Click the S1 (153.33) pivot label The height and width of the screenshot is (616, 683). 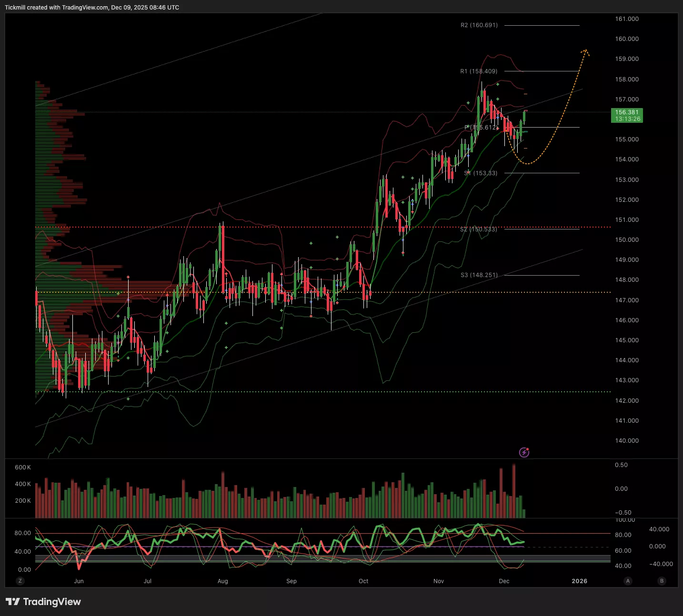tap(481, 173)
